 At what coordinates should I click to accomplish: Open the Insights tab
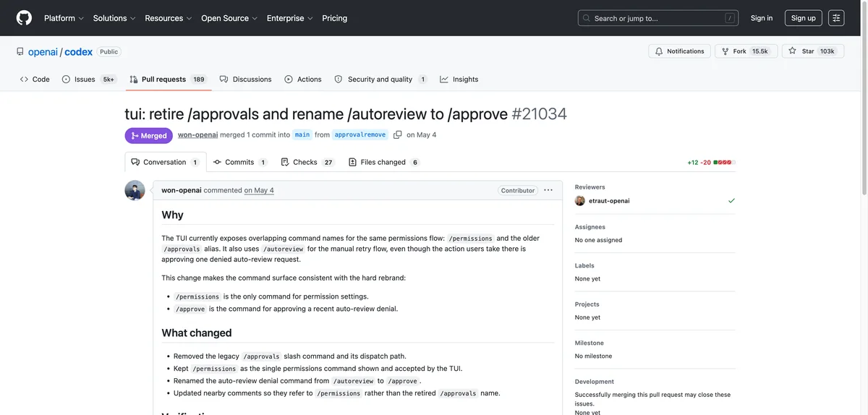coord(459,80)
